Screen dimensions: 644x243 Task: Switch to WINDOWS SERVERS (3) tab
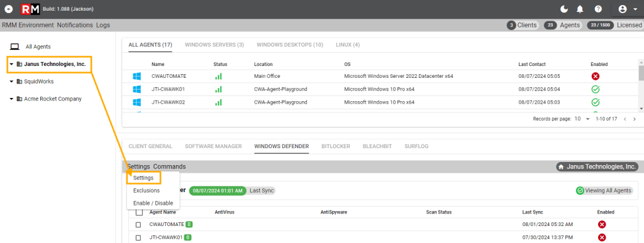click(214, 45)
